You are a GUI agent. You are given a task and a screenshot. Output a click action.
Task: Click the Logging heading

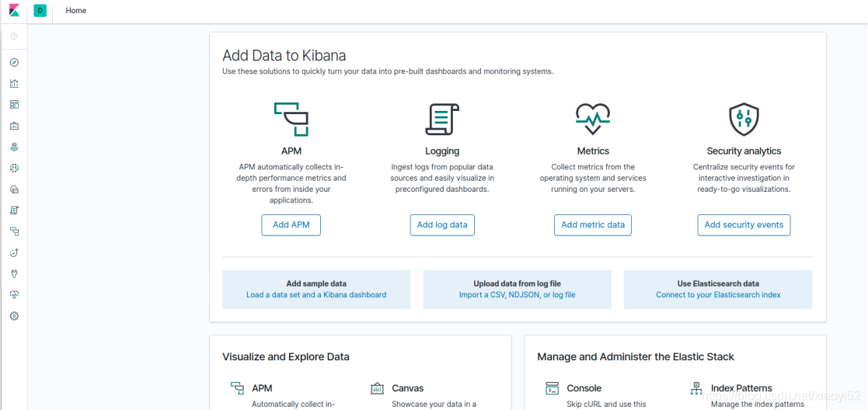(442, 151)
